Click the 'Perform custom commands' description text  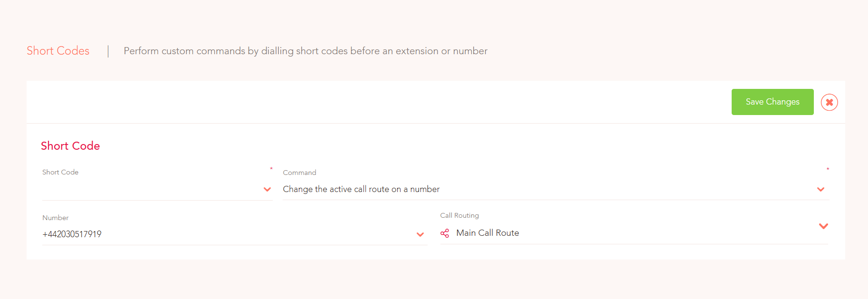point(305,51)
